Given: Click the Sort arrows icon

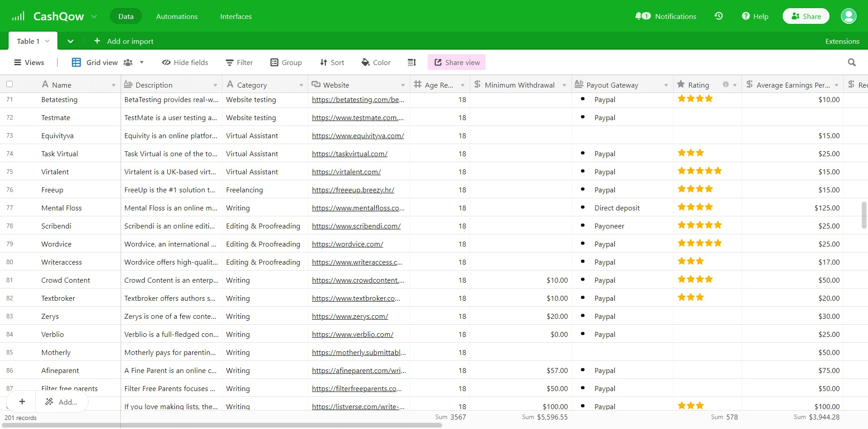Looking at the screenshot, I should [x=323, y=62].
